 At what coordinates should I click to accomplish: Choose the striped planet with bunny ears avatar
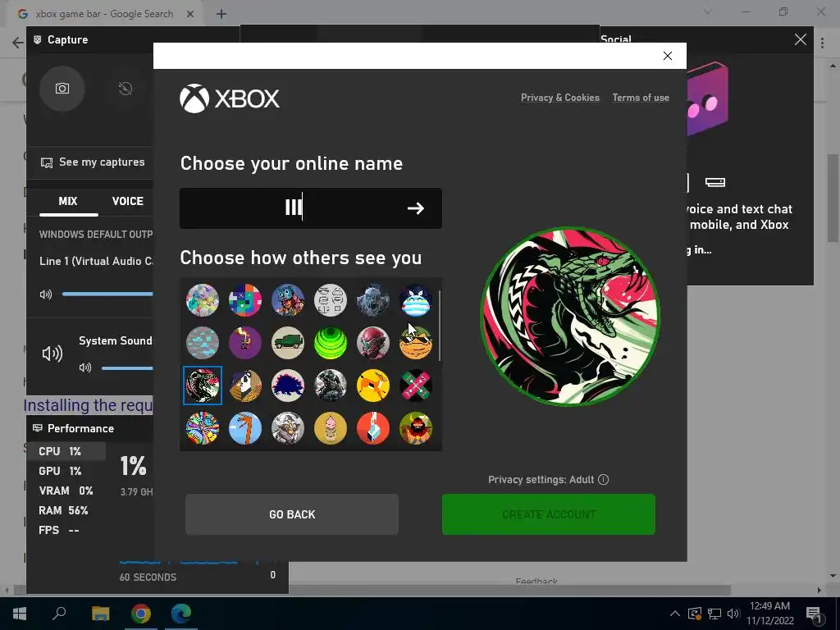(416, 300)
